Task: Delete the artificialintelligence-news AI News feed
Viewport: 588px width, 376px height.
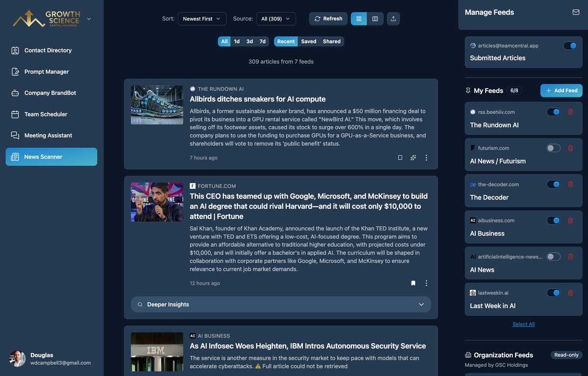Action: [x=570, y=257]
